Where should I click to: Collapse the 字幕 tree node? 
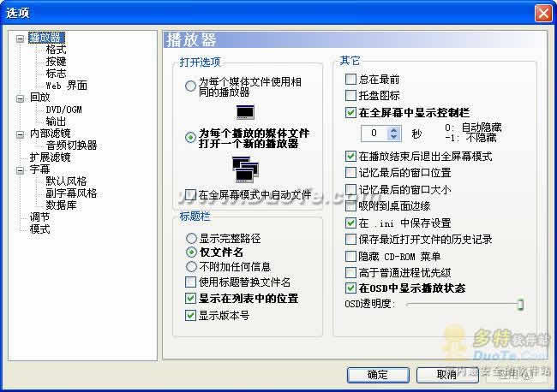pos(21,170)
